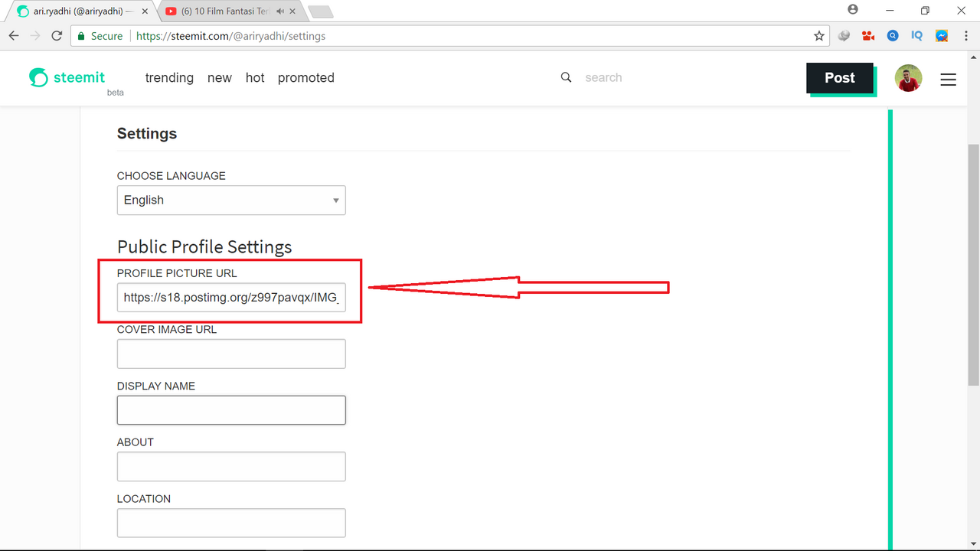Click the red camera extension icon
Image resolution: width=980 pixels, height=551 pixels.
868,36
